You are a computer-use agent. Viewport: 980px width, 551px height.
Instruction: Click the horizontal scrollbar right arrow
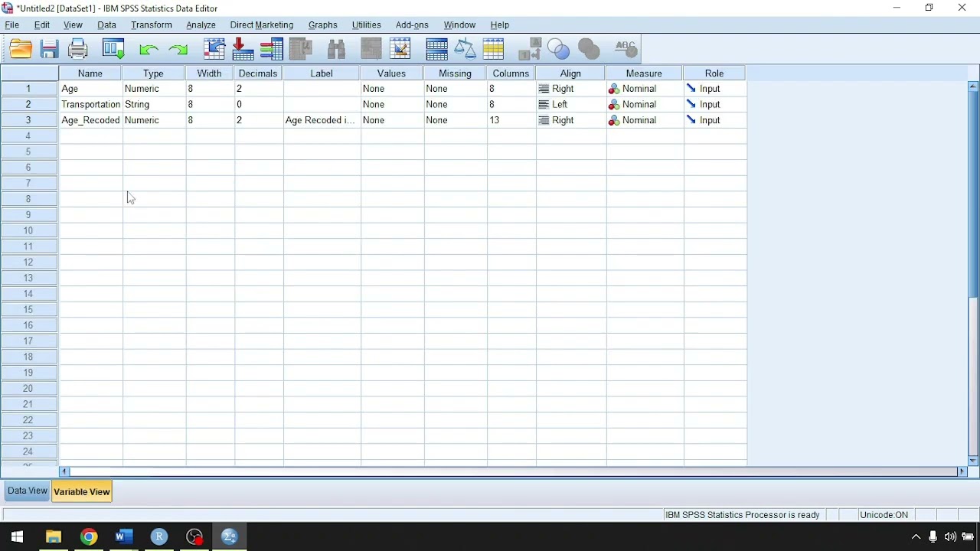point(963,472)
